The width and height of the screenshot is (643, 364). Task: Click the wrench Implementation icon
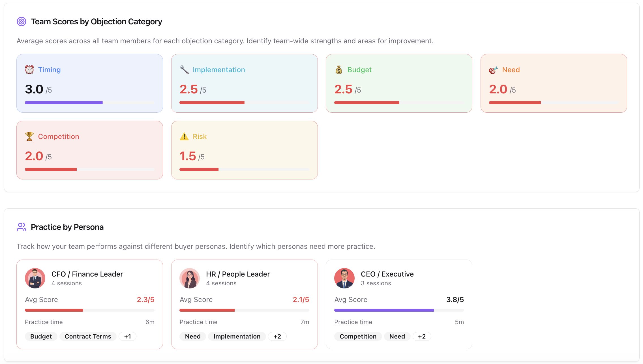(184, 70)
